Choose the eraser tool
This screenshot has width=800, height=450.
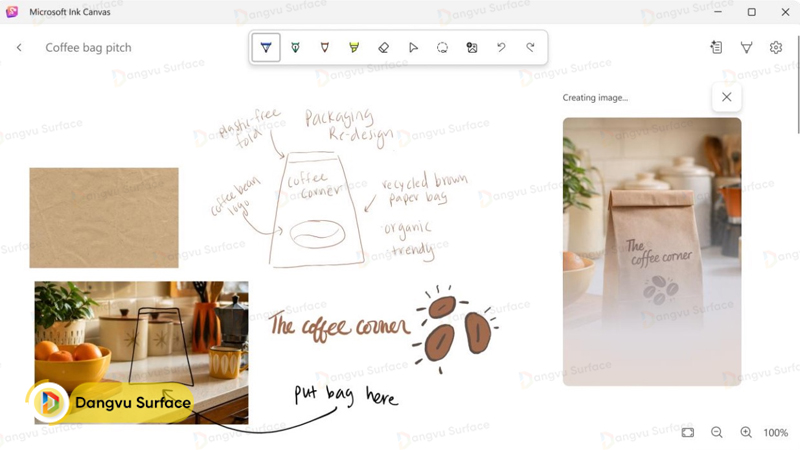384,47
